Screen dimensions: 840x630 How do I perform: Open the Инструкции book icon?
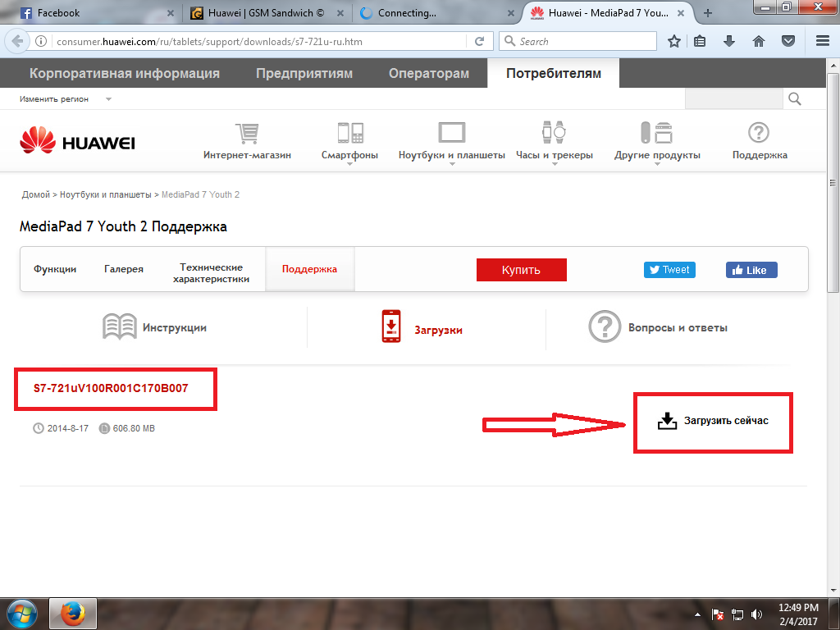click(x=120, y=326)
